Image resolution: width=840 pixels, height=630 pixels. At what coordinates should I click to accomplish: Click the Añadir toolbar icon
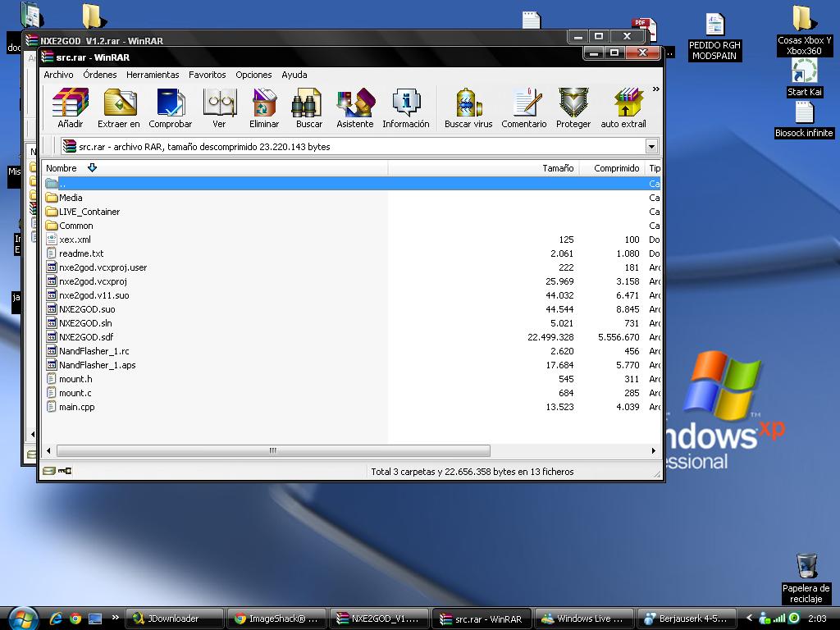70,107
